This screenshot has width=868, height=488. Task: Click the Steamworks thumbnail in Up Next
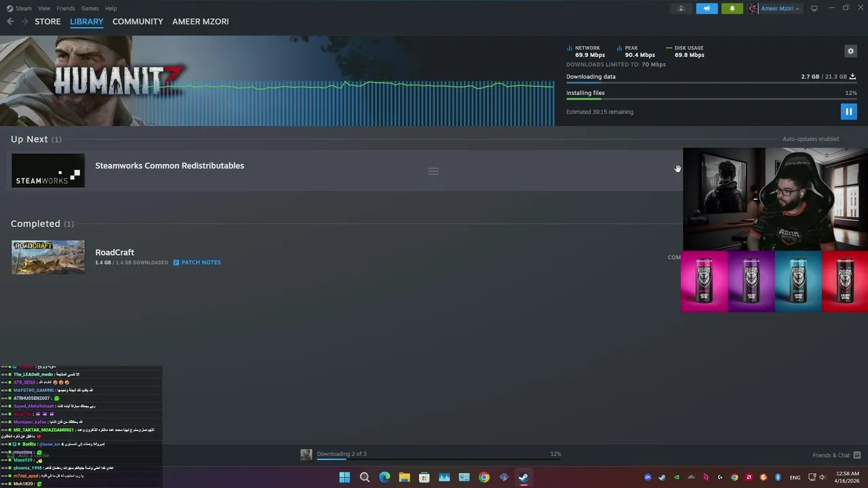click(48, 171)
